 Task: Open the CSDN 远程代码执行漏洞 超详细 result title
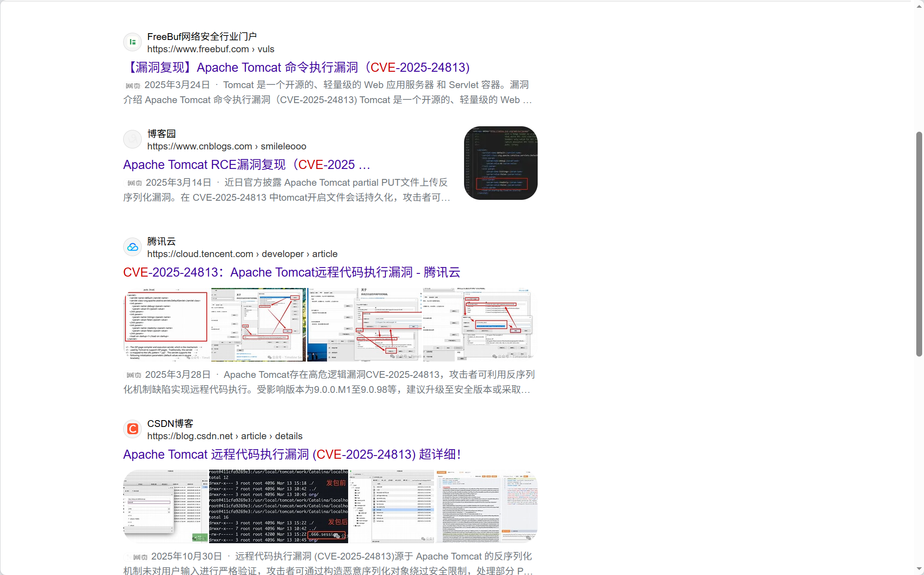tap(292, 454)
